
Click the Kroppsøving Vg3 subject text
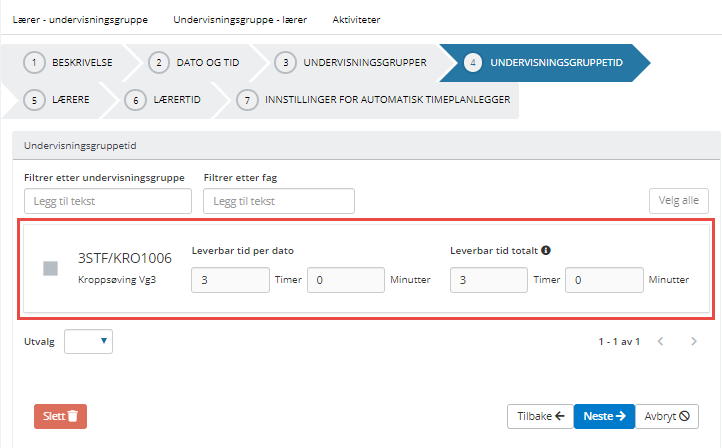117,280
